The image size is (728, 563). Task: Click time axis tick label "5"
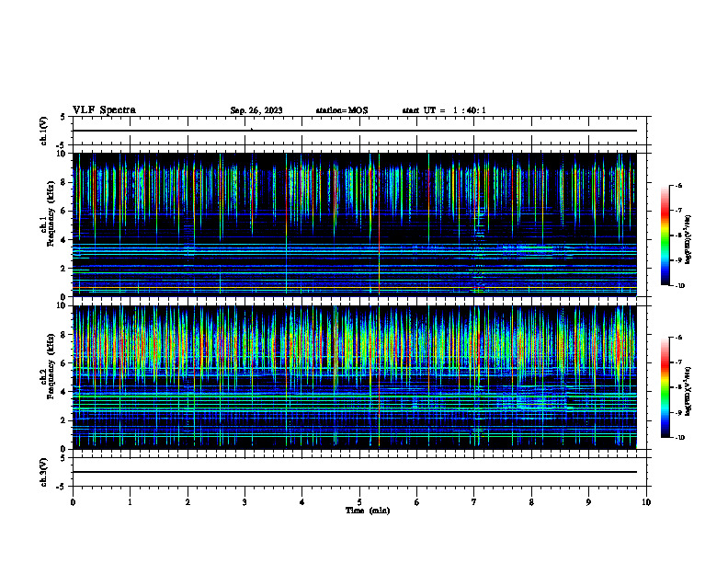coord(359,502)
